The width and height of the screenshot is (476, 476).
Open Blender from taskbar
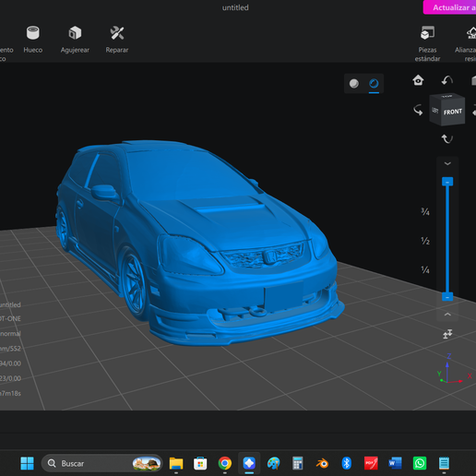click(x=322, y=463)
